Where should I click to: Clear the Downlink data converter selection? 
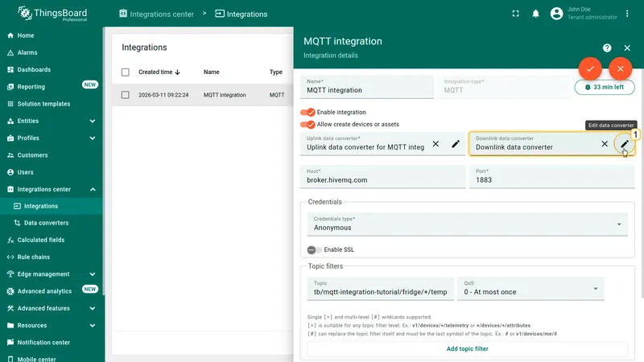click(605, 144)
